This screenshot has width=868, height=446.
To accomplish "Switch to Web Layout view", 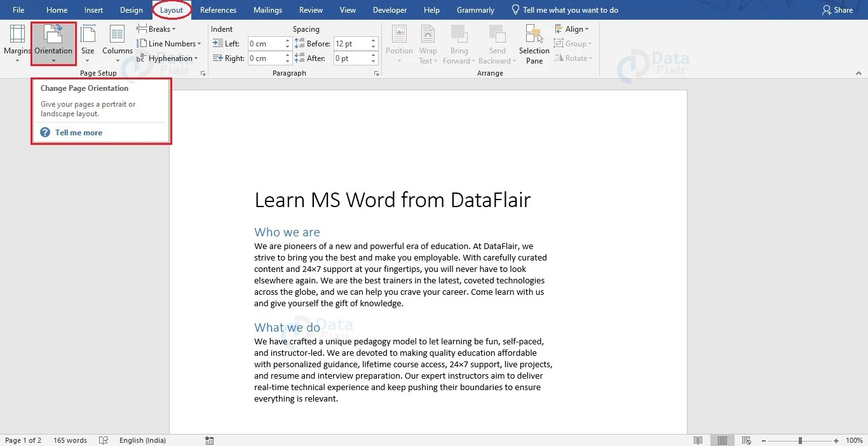I will 745,440.
